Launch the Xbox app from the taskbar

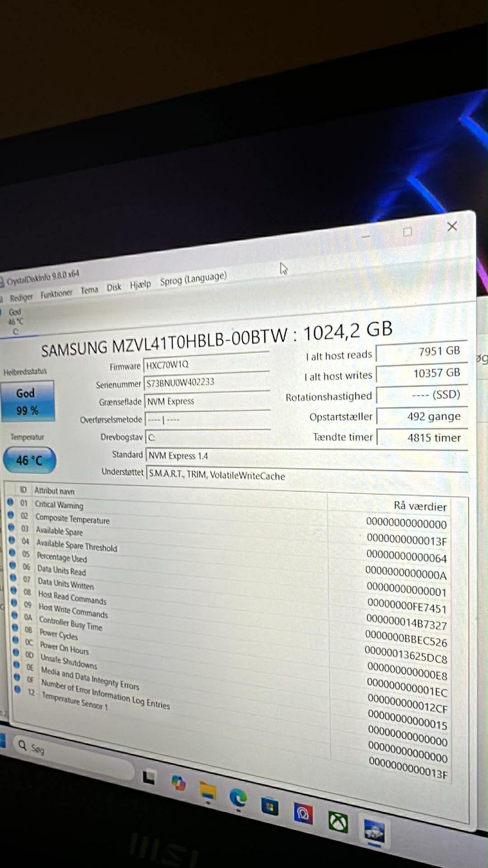pos(338,822)
